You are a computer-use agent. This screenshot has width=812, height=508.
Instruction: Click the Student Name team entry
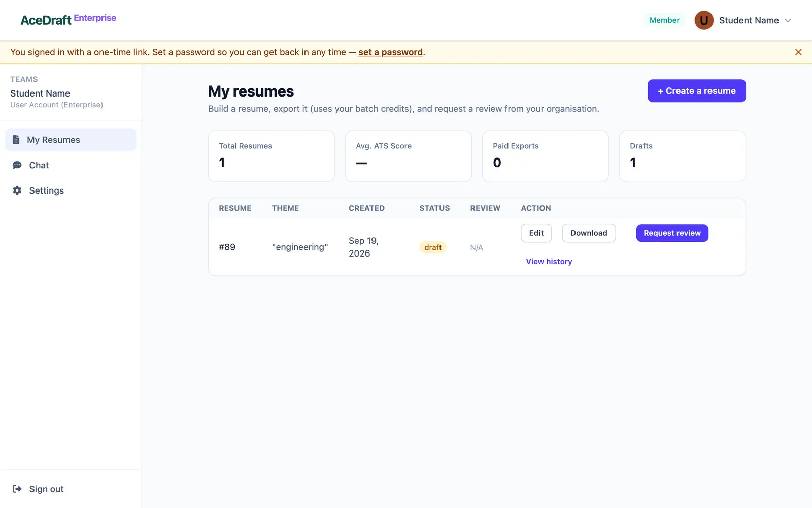[40, 93]
